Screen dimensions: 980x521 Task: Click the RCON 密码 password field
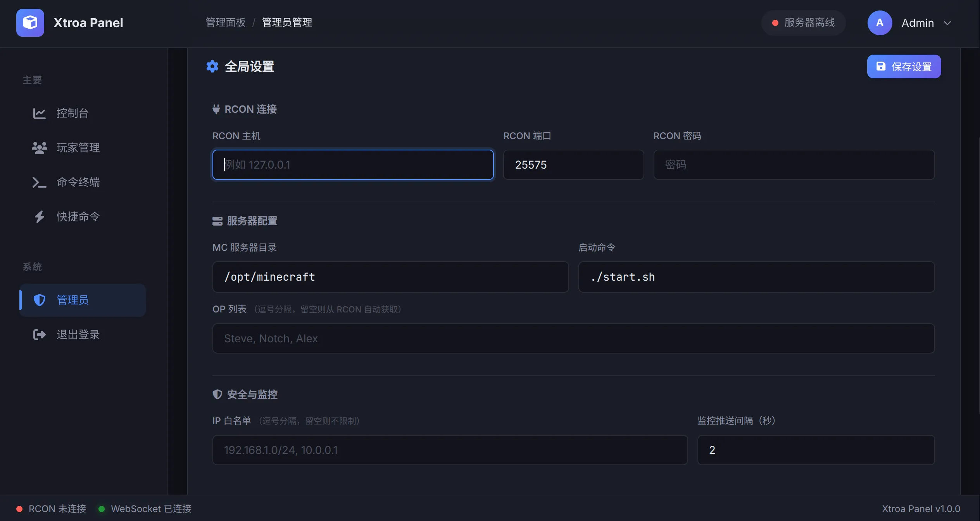coord(794,165)
